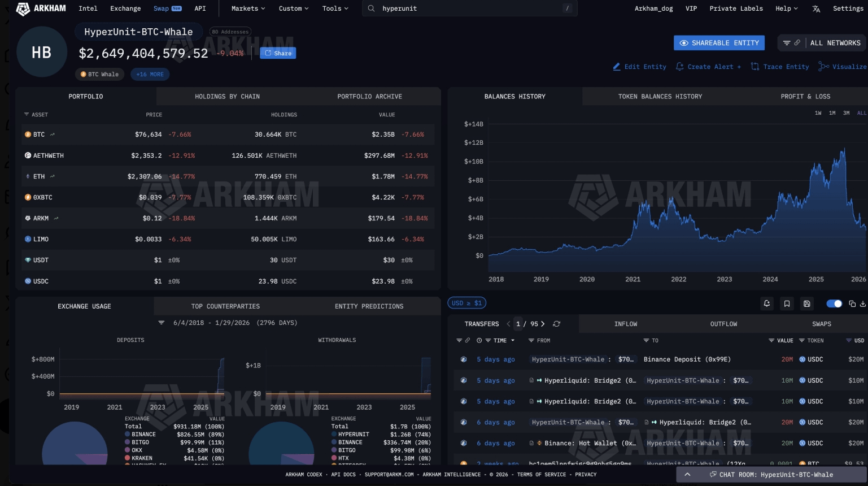Click the network filter icon beside All Networks
868x486 pixels.
(786, 43)
